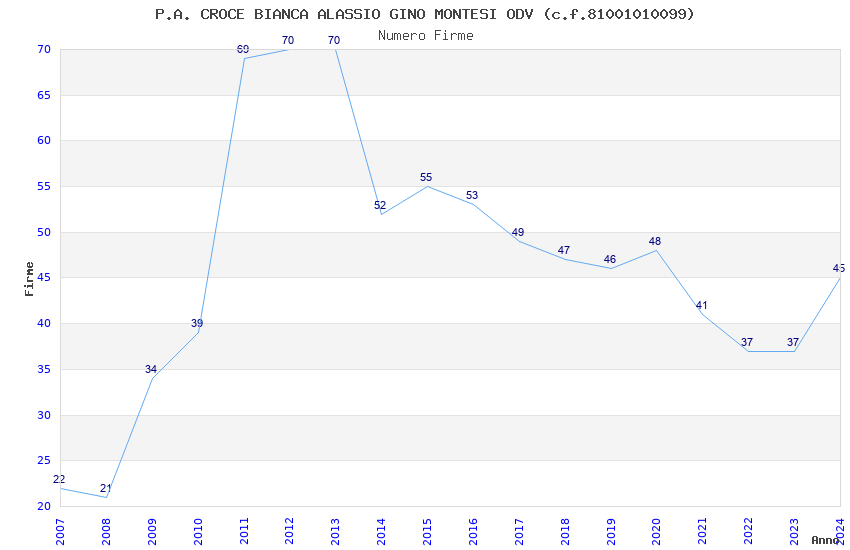Click the 2015 x-axis year label

click(427, 532)
